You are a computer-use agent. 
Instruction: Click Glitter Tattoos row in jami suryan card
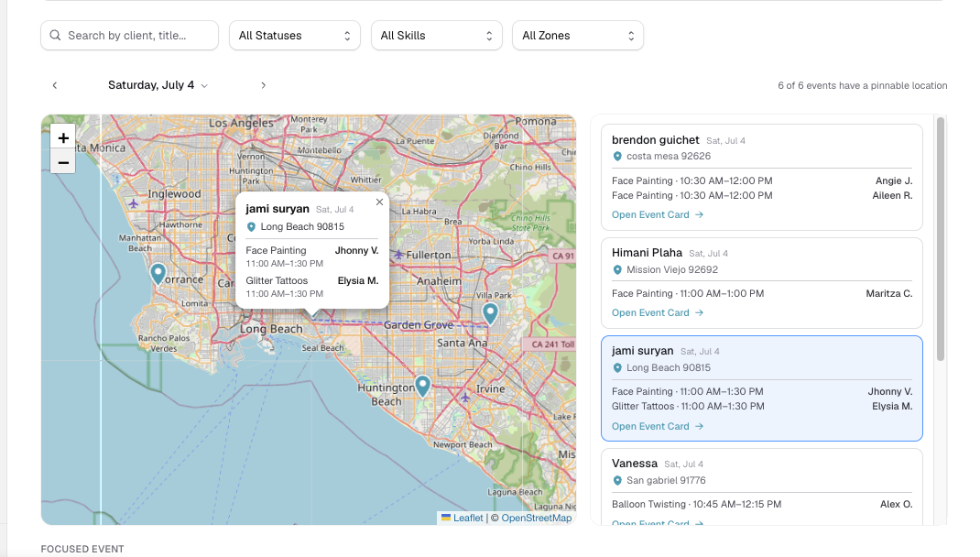[x=762, y=407]
